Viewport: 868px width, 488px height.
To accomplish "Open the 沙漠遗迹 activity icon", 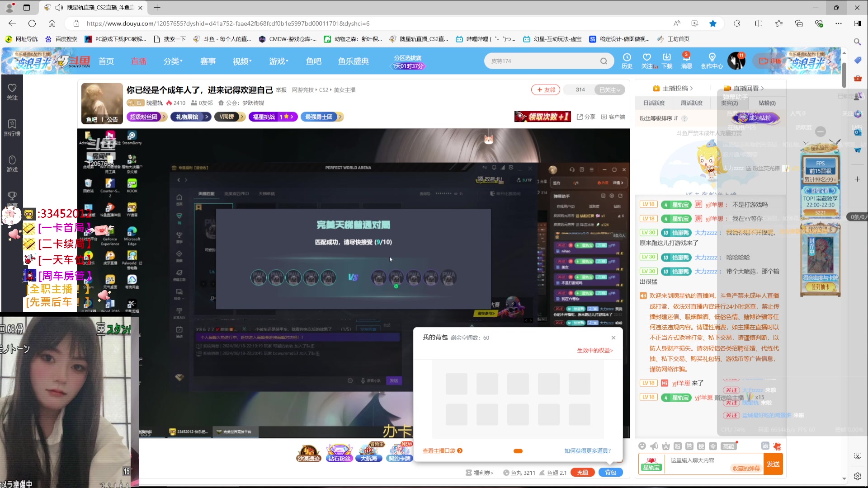I will coord(309,452).
